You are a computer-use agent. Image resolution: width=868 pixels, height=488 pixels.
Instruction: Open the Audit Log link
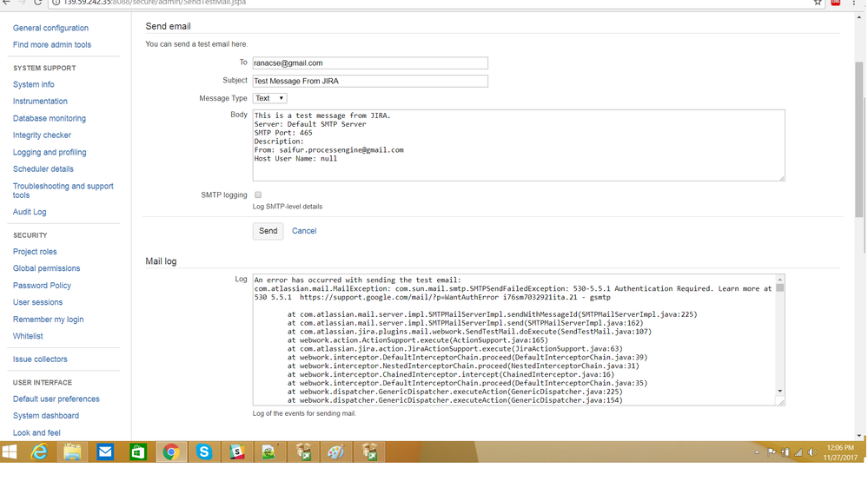point(30,212)
